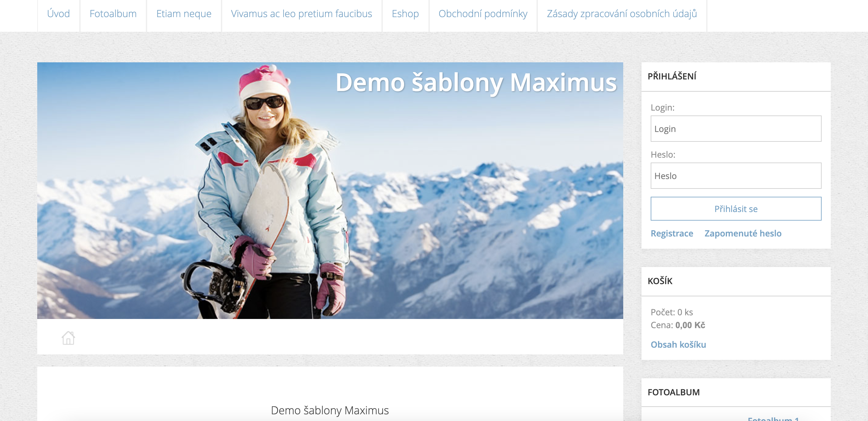
Task: Click the Fotoalbum 1 link
Action: pos(773,418)
